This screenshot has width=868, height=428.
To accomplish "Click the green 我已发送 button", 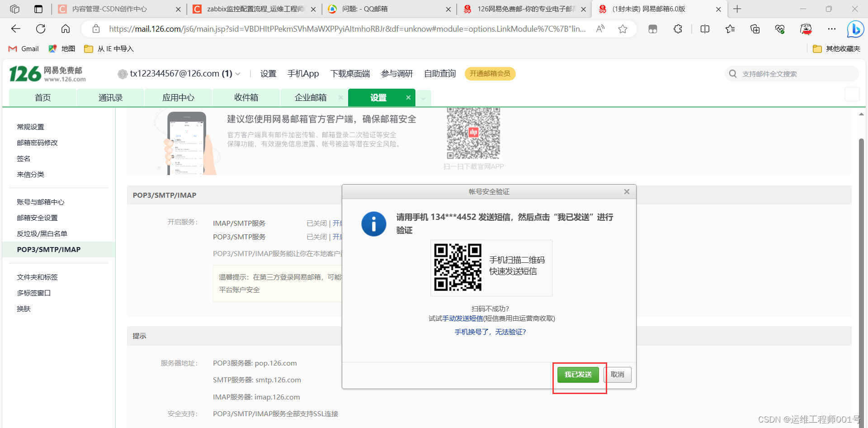I will [x=578, y=375].
